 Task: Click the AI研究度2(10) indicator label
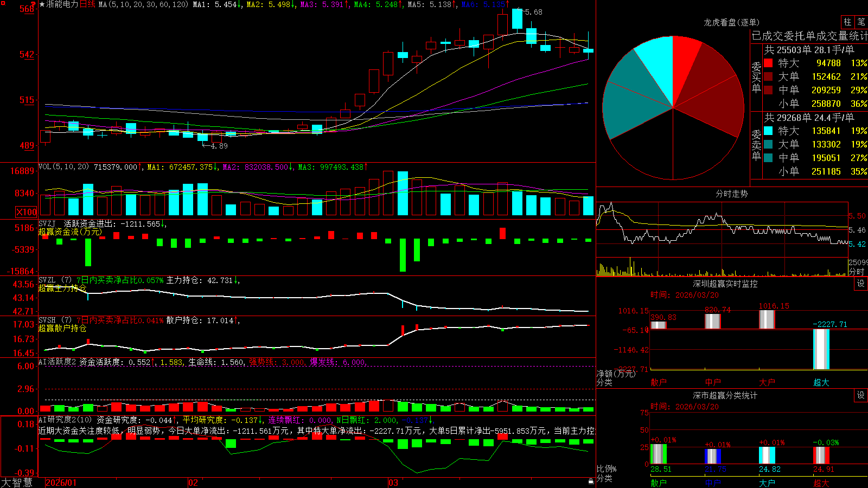[65, 420]
